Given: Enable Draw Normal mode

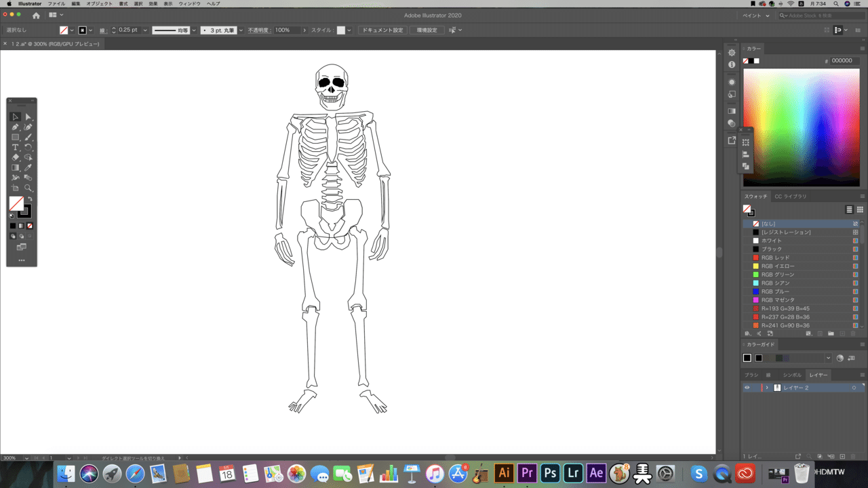Looking at the screenshot, I should 13,236.
